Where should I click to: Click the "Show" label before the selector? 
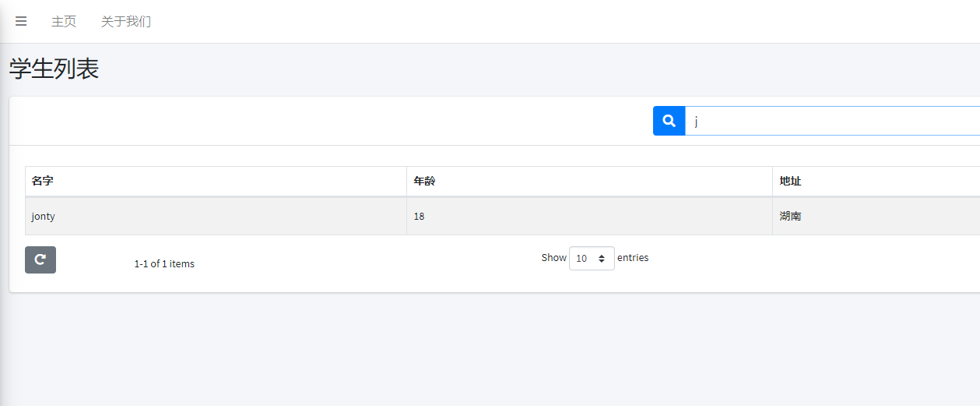point(553,257)
